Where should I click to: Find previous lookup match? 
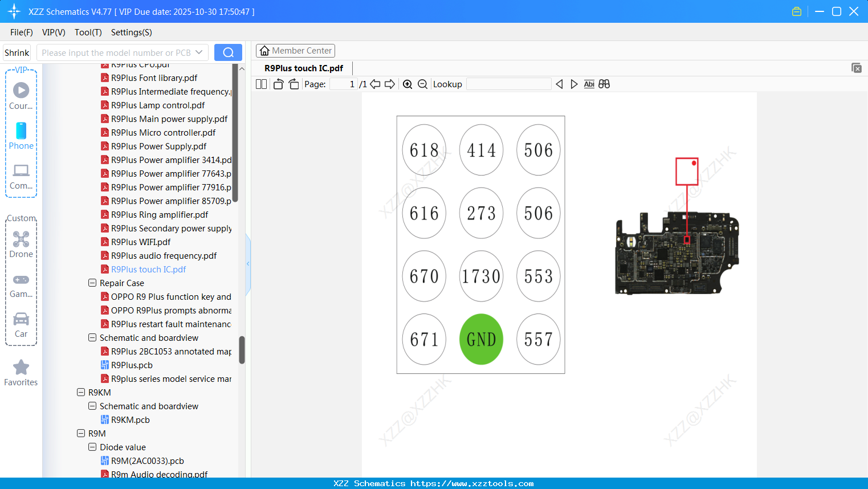coord(559,84)
